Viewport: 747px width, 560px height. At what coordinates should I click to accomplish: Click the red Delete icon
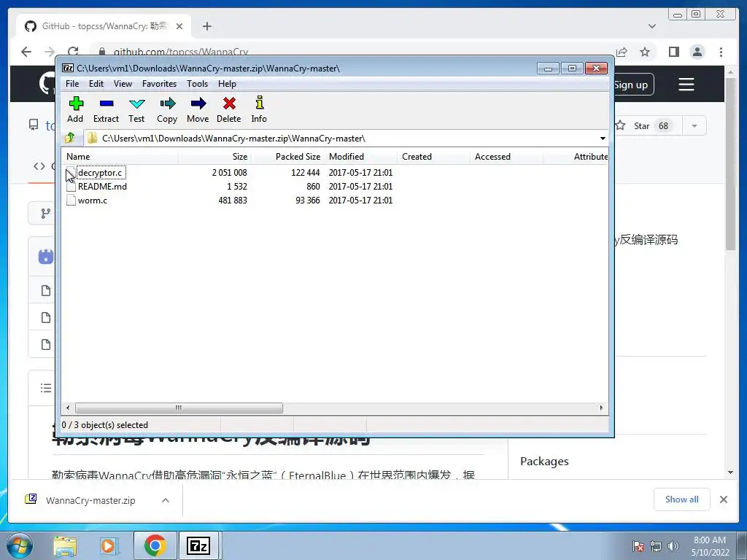point(229,104)
